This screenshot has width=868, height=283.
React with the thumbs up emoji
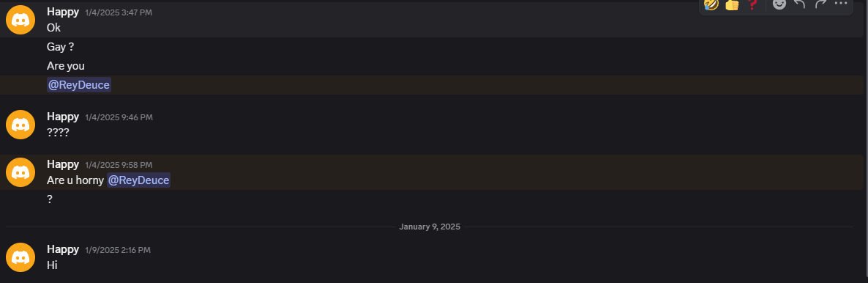coord(732,4)
